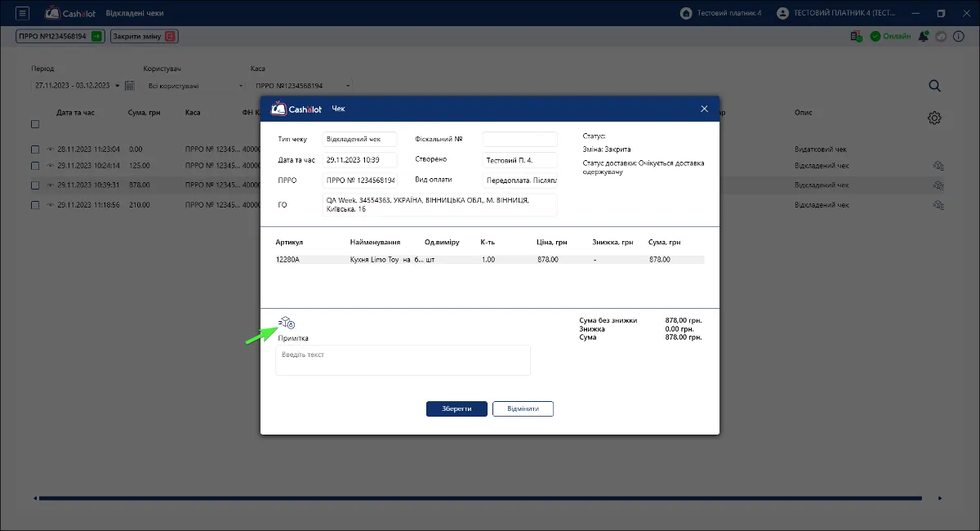980x531 pixels.
Task: Expand the Каса dropdown
Action: (301, 85)
